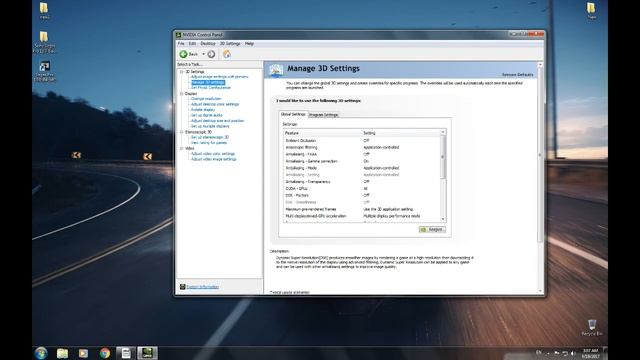Click the NVIDIA Control Panel title icon
640x360 pixels.
[x=178, y=35]
